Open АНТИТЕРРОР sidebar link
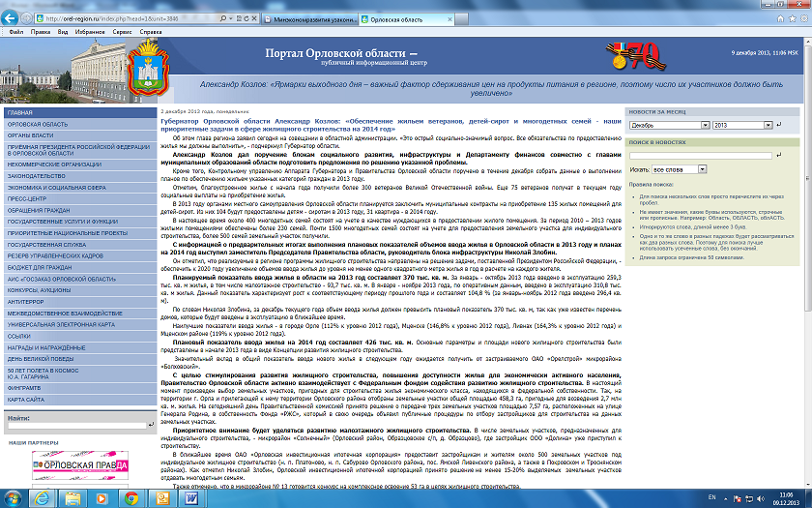This screenshot has height=508, width=812. (80, 302)
